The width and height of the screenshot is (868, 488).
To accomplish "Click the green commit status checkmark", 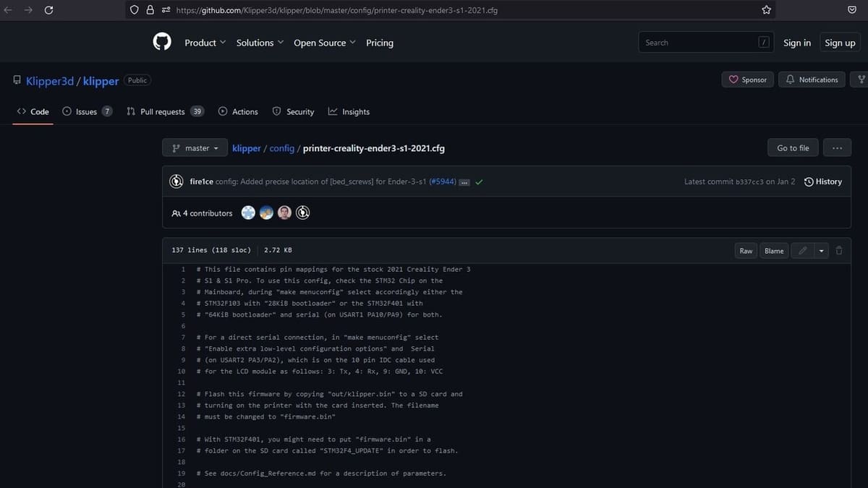I will tap(479, 181).
